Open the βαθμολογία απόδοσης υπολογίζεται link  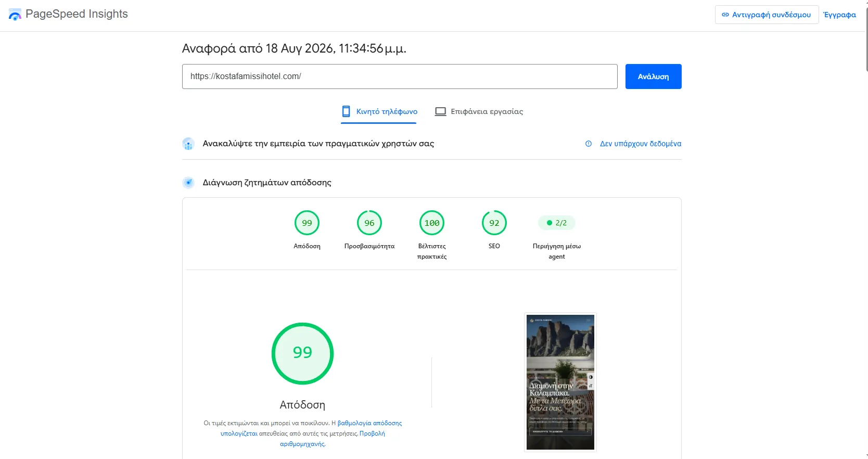[311, 428]
